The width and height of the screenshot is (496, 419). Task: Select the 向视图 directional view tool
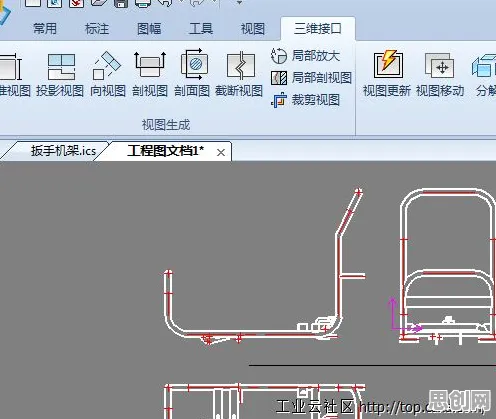(x=108, y=74)
